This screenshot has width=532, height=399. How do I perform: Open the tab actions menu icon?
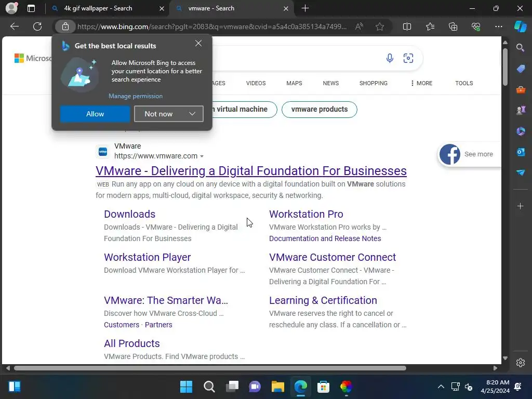(31, 8)
